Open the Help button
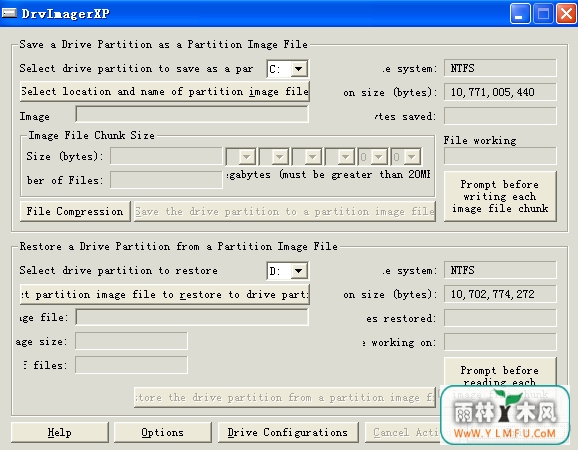This screenshot has width=578, height=450. click(60, 432)
